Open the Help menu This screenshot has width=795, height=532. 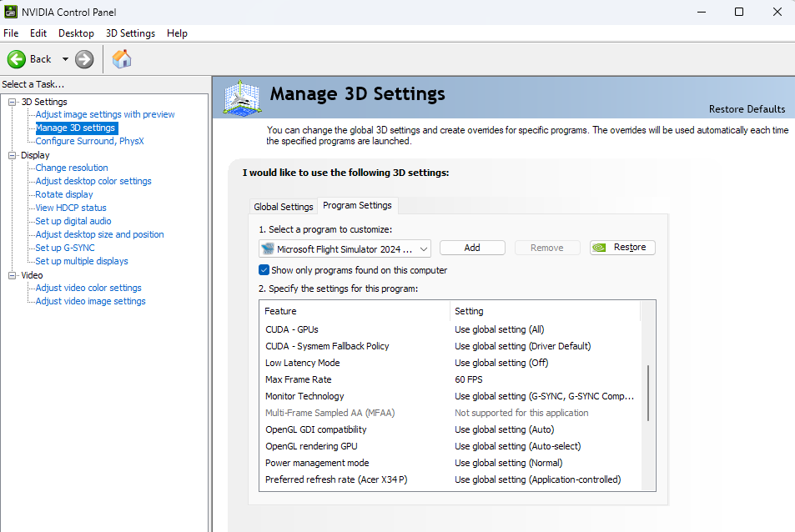[177, 33]
